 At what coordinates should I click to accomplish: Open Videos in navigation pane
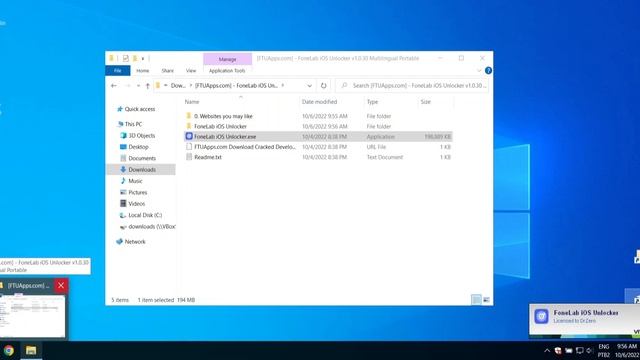[x=136, y=204]
